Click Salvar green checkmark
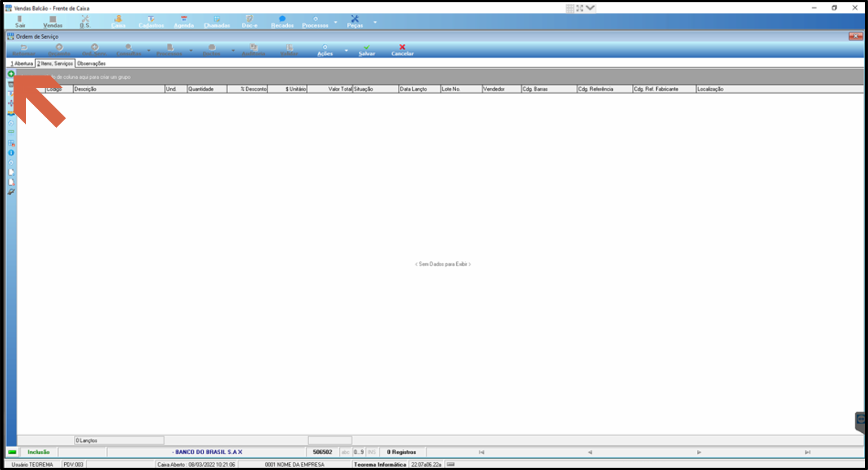The height and width of the screenshot is (470, 868). coord(367,50)
